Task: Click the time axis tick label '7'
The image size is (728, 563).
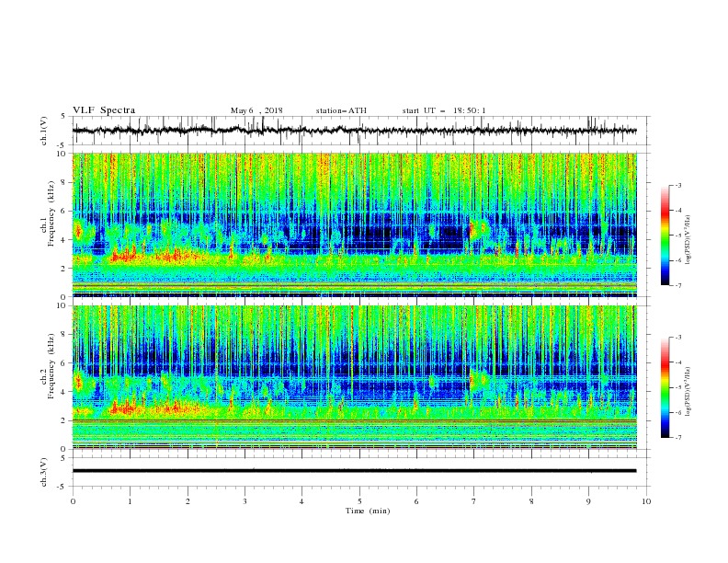Action: point(473,501)
